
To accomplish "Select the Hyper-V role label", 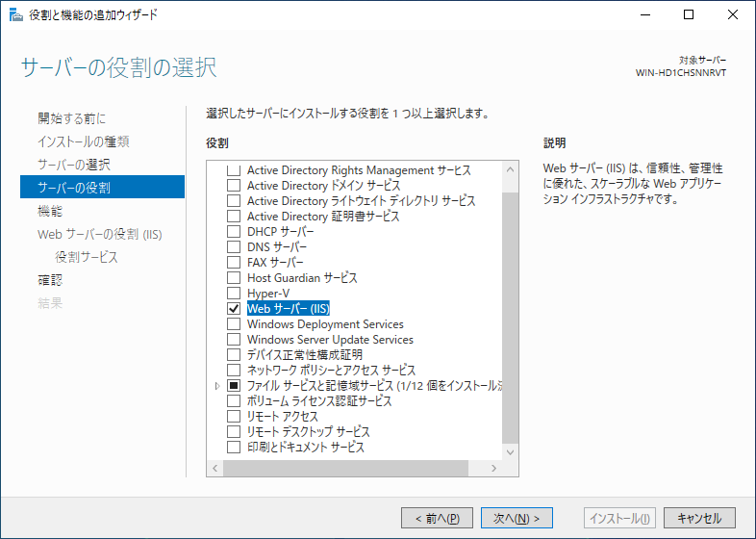I will pos(268,294).
